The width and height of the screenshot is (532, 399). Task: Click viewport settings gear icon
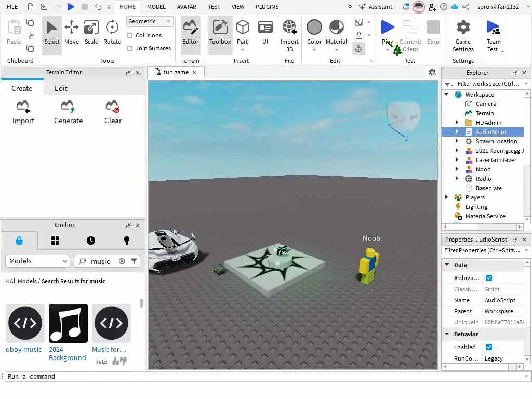coord(432,72)
